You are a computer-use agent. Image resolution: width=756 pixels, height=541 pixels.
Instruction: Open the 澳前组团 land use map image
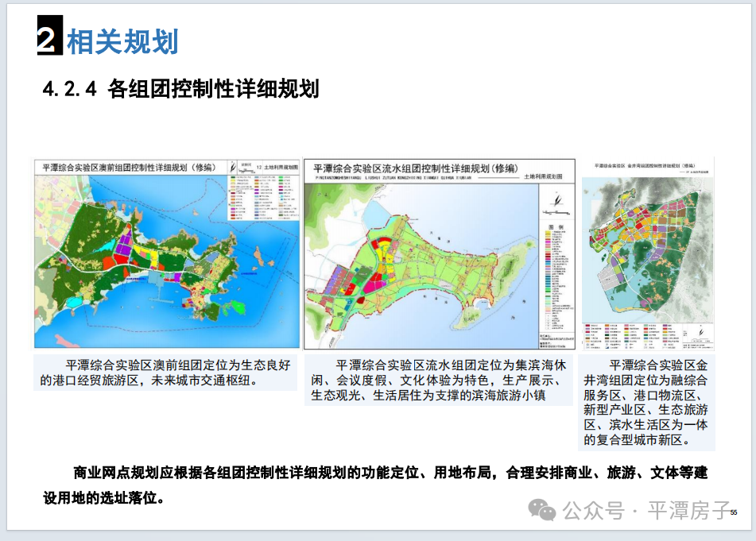167,253
